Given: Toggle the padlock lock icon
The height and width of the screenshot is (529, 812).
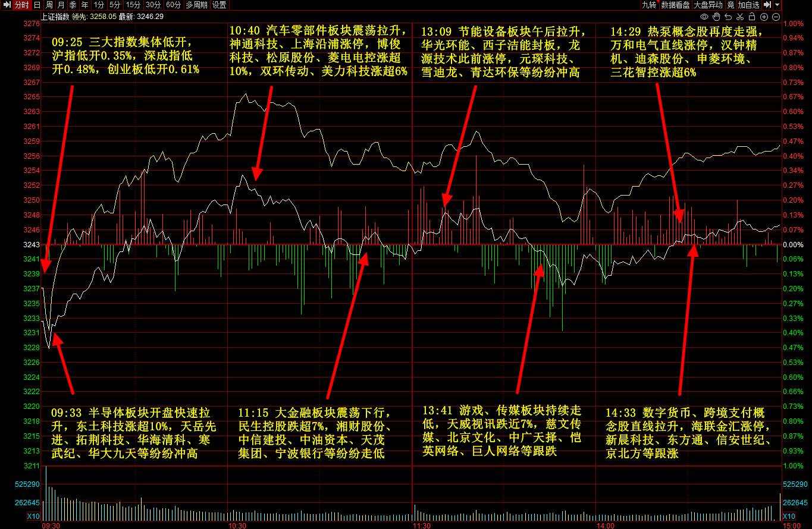Looking at the screenshot, I should pyautogui.click(x=752, y=17).
